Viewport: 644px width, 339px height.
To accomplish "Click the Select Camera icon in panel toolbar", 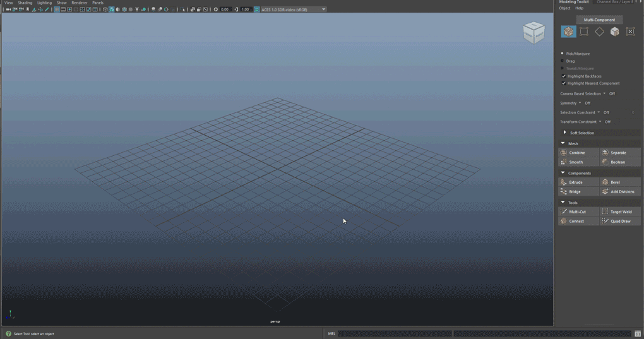I will click(8, 9).
